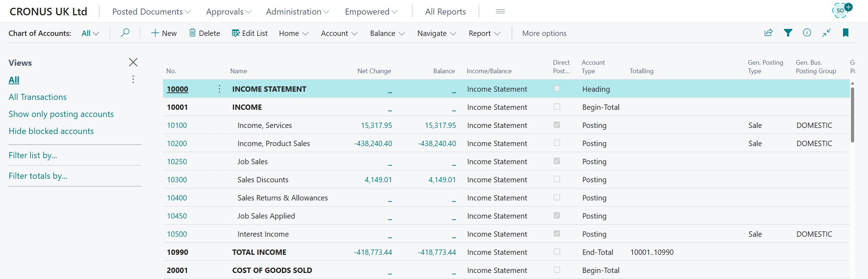Expand the Administration menu
868x279 pixels.
click(298, 12)
